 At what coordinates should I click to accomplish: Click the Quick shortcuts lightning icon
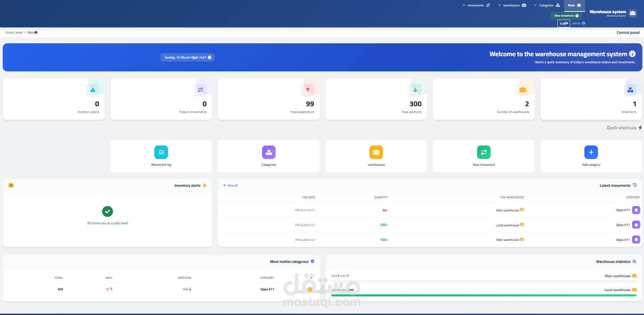pyautogui.click(x=640, y=128)
